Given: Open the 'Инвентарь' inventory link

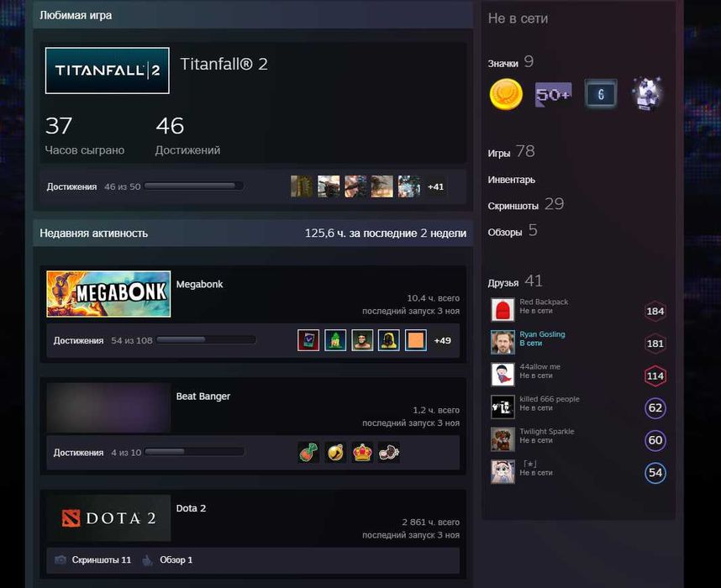Looking at the screenshot, I should pyautogui.click(x=511, y=180).
